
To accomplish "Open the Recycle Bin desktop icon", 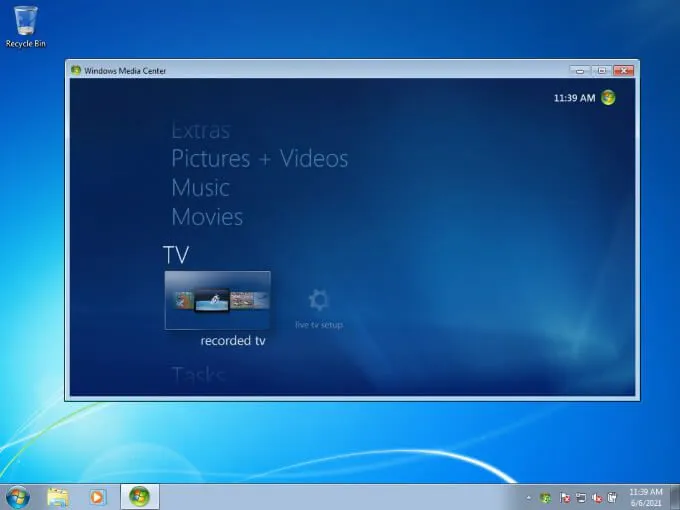I will tap(26, 26).
